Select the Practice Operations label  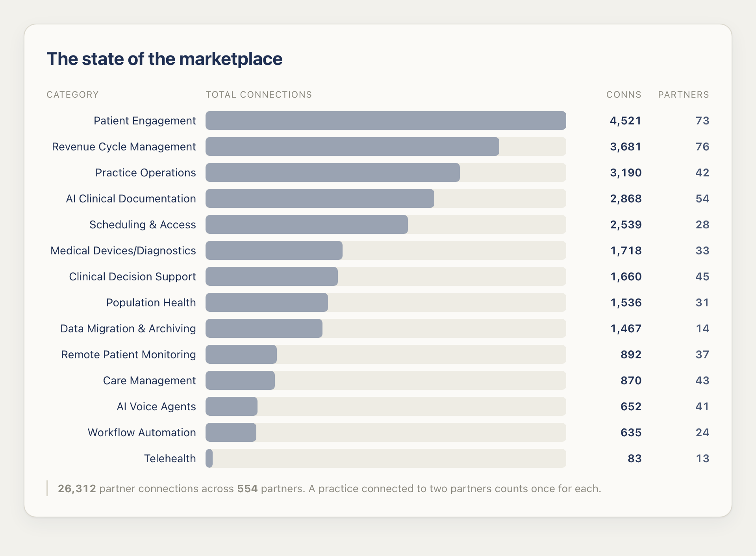tap(145, 172)
